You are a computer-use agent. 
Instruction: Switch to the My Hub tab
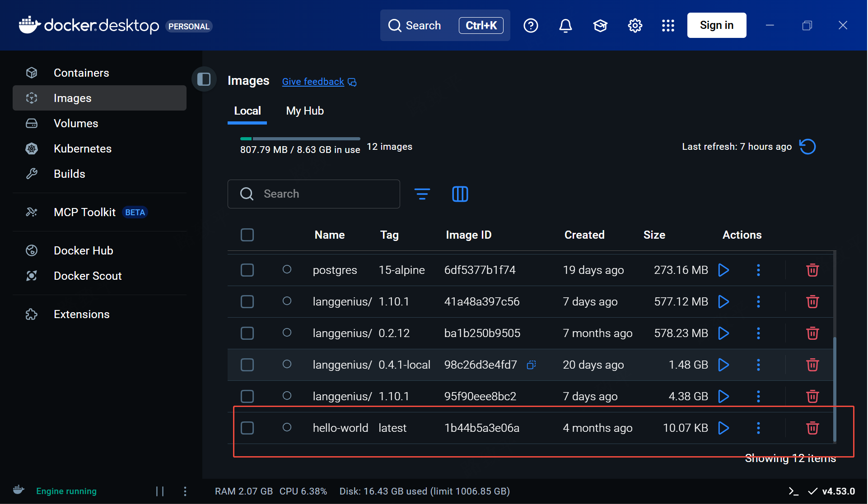pyautogui.click(x=305, y=111)
